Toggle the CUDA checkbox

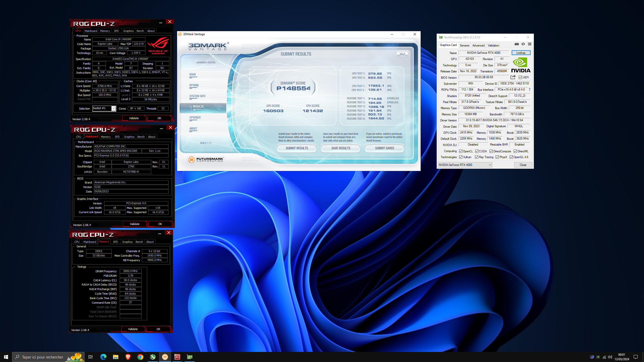pyautogui.click(x=477, y=151)
